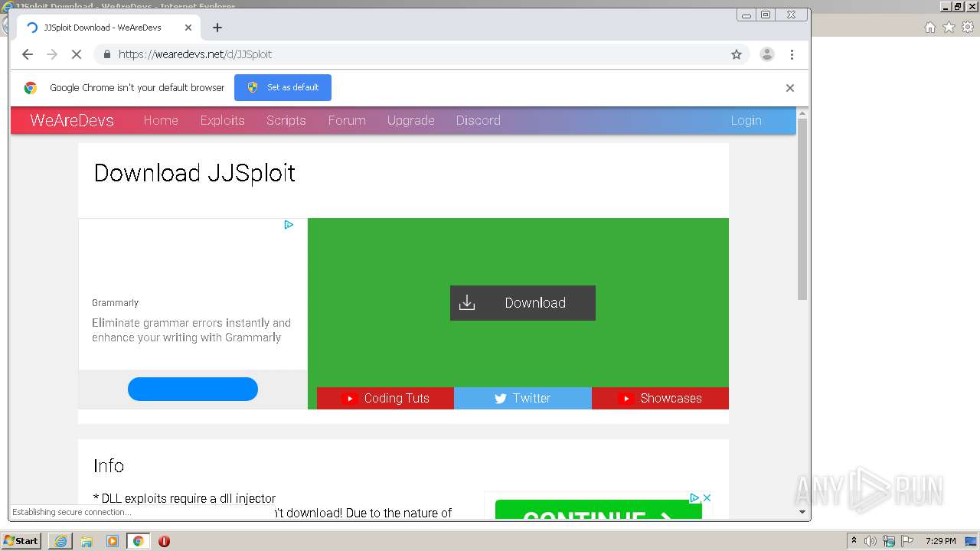
Task: Click the Download JJSploit button
Action: pyautogui.click(x=523, y=303)
